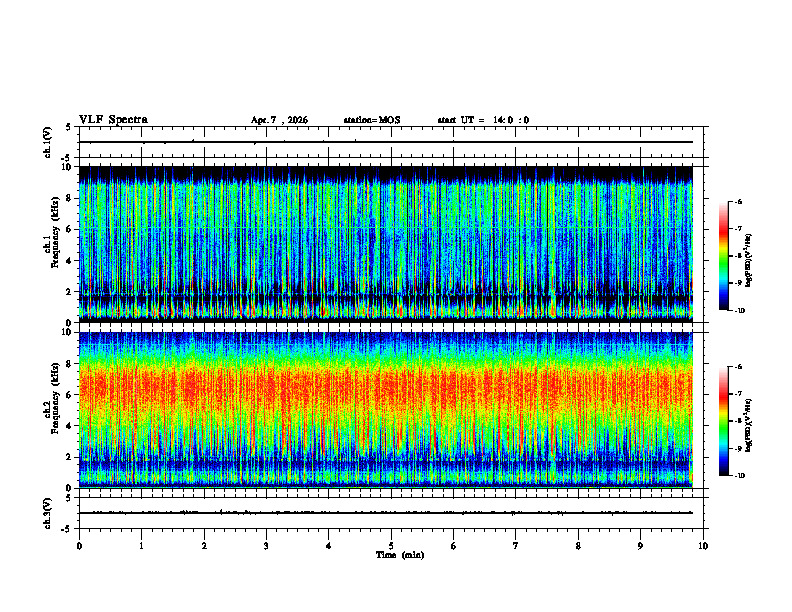Click the "VLF Spectra" plot title
792x612 pixels.
[113, 120]
